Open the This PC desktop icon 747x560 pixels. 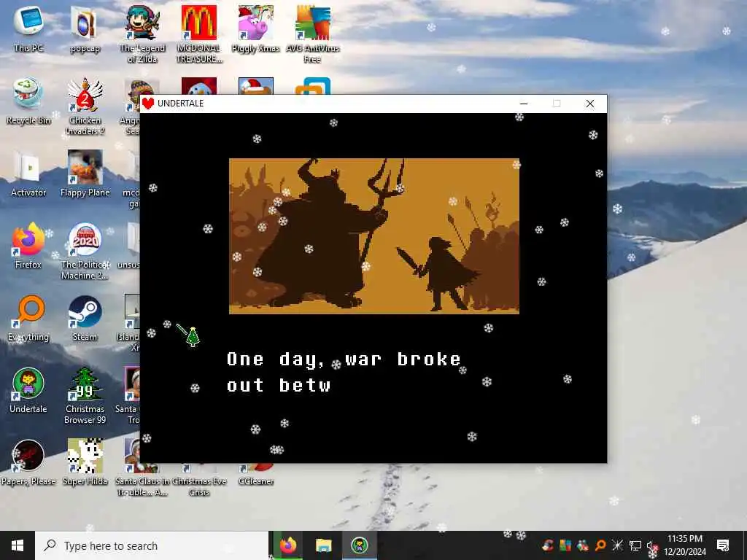[x=28, y=28]
